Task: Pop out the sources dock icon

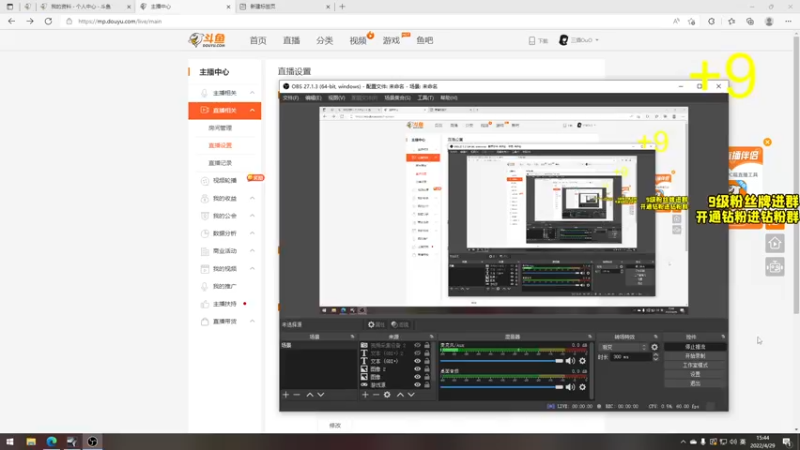Action: point(432,337)
